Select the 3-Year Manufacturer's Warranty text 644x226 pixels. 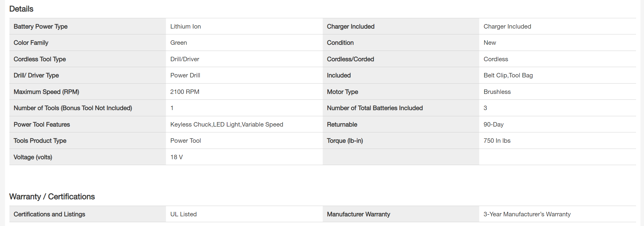pyautogui.click(x=527, y=214)
